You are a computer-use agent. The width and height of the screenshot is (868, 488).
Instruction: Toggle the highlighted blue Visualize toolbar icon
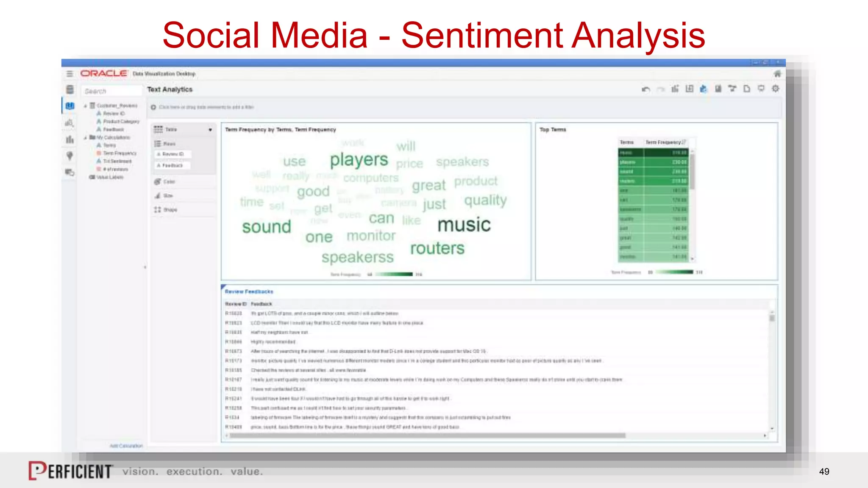pyautogui.click(x=704, y=89)
